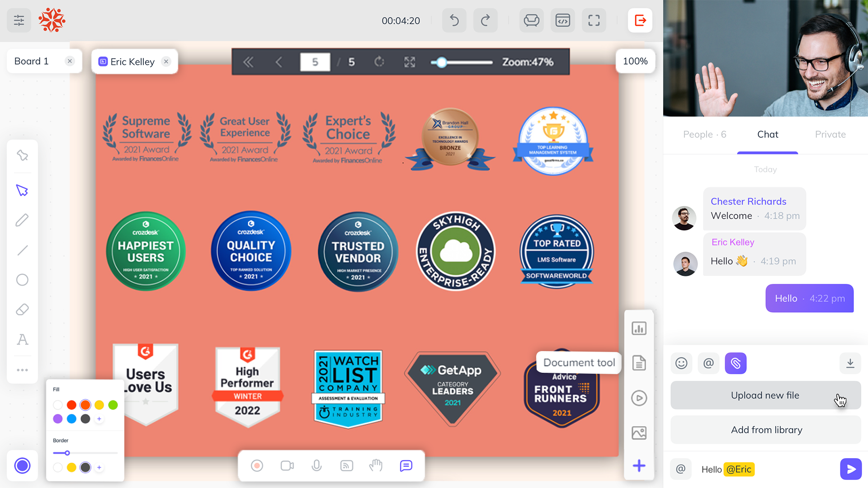Select the sticky note tool
Viewport: 868px width, 488px height.
tap(22, 155)
